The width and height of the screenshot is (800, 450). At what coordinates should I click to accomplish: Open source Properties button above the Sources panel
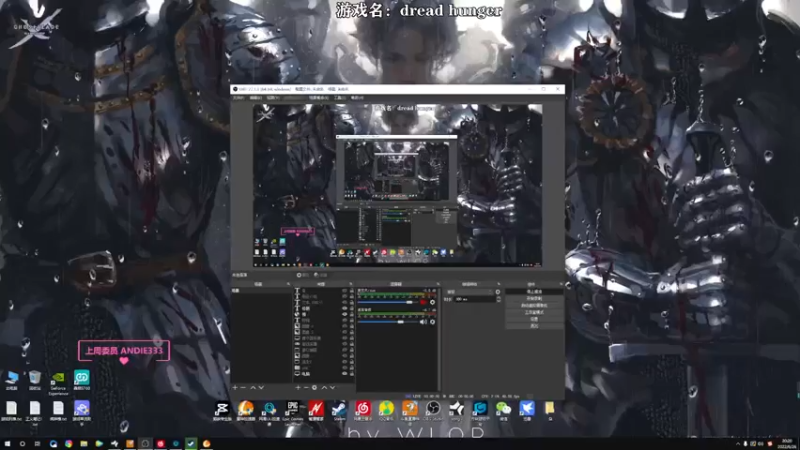[x=303, y=275]
